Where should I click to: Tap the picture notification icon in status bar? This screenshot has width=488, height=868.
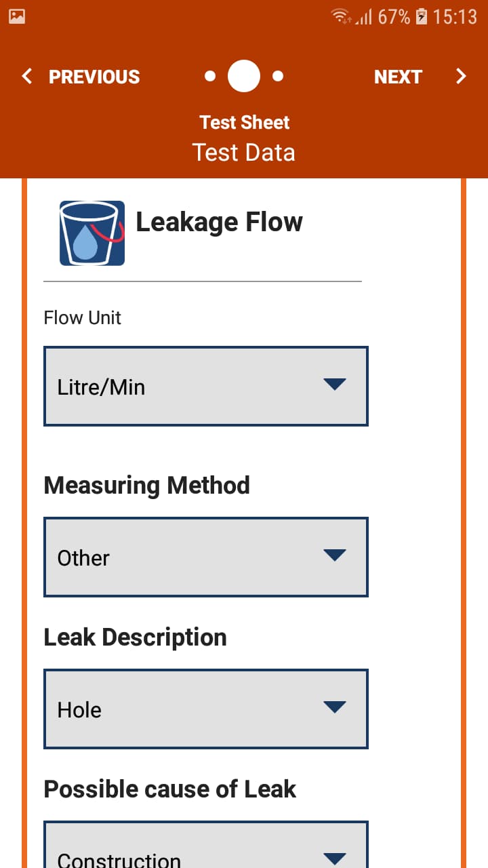pyautogui.click(x=17, y=16)
